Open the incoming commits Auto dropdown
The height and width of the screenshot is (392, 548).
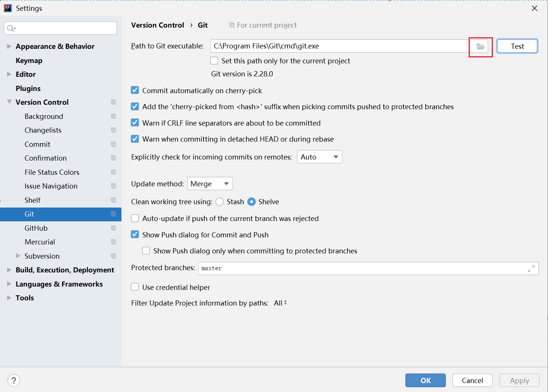pyautogui.click(x=320, y=157)
